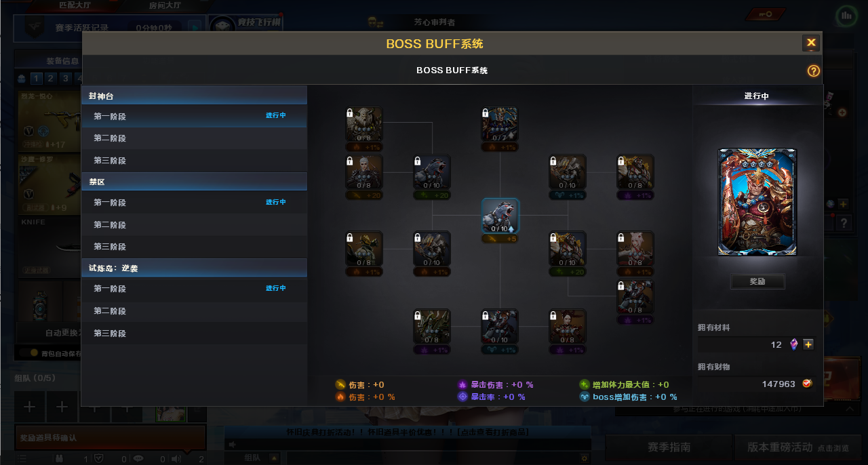Select the bottom center 0/10 boss node
This screenshot has height=465, width=868.
(x=500, y=327)
